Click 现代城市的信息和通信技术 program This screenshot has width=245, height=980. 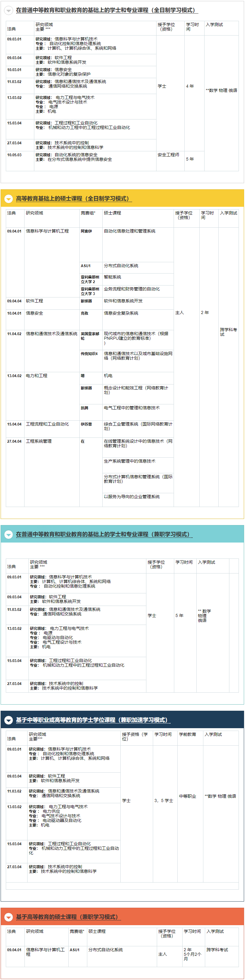(x=136, y=338)
